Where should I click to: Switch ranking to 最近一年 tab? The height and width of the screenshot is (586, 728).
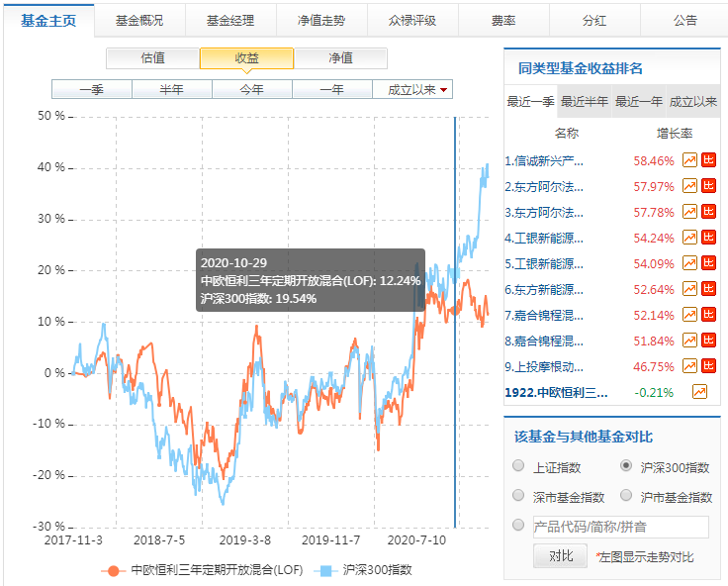tap(638, 102)
